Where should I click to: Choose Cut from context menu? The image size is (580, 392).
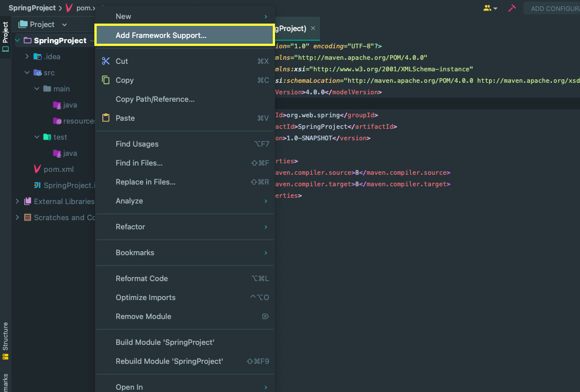[184, 62]
